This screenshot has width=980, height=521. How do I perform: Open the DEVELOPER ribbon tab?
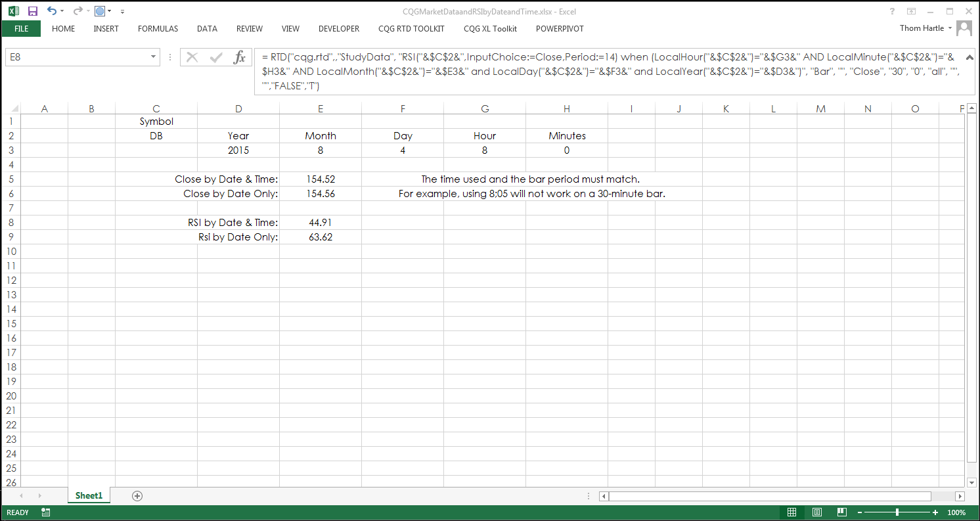tap(339, 29)
